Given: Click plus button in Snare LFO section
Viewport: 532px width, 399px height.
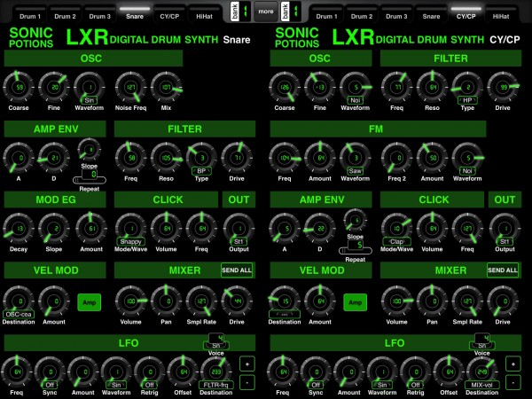Looking at the screenshot, I should (x=247, y=364).
